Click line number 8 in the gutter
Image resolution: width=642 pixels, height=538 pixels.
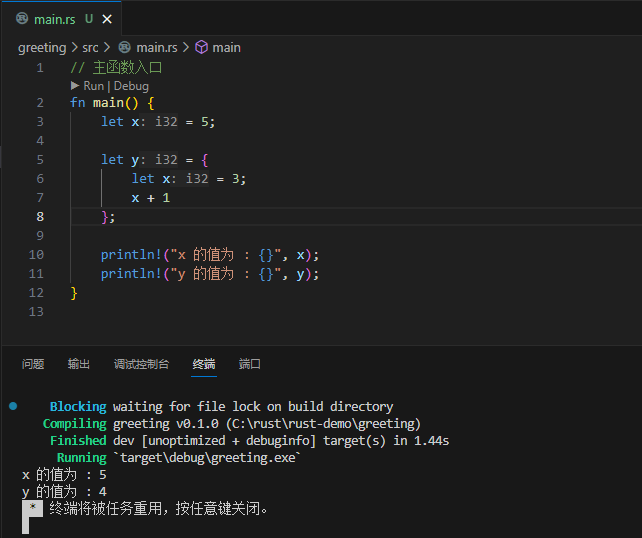(x=40, y=217)
